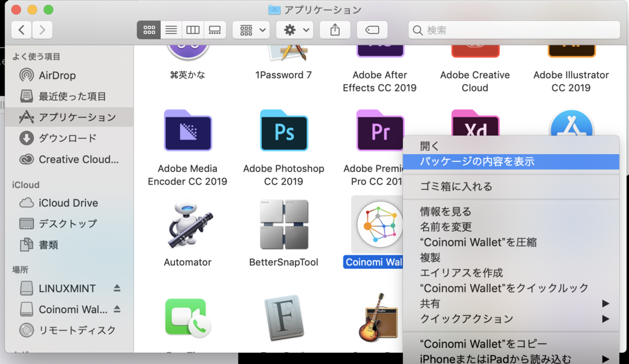Open the gear action menu
This screenshot has width=629, height=364.
coord(295,30)
